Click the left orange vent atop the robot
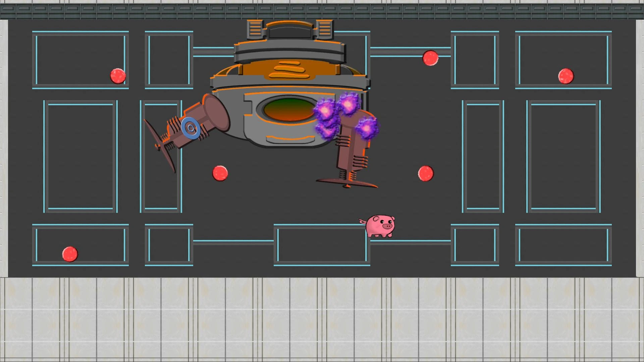 click(255, 28)
